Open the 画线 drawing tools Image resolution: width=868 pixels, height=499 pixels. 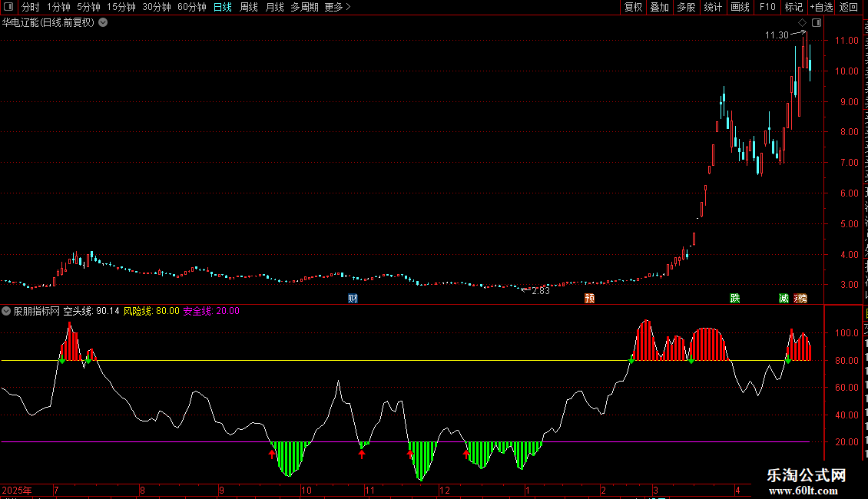tap(740, 7)
